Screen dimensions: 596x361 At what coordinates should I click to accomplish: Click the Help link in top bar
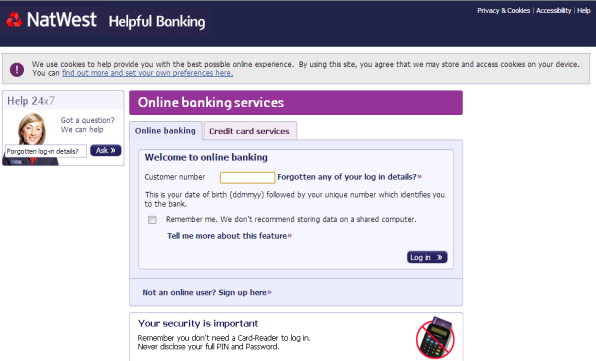click(x=583, y=11)
